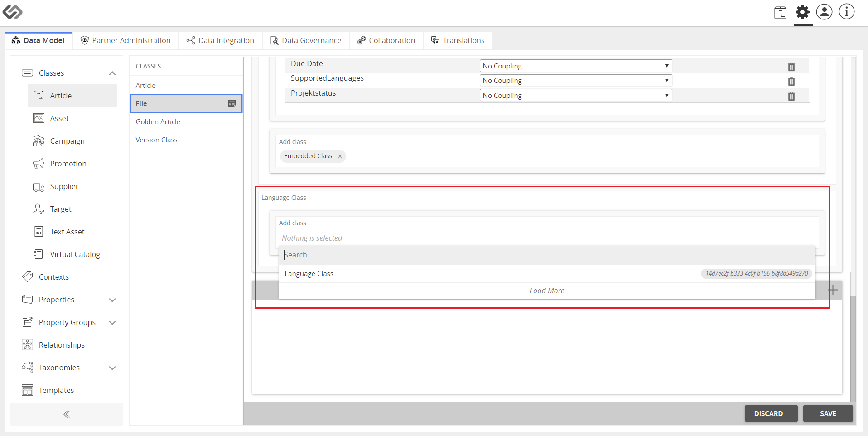Screen dimensions: 868x436
Task: Expand the Property Groups chevron
Action: [112, 323]
